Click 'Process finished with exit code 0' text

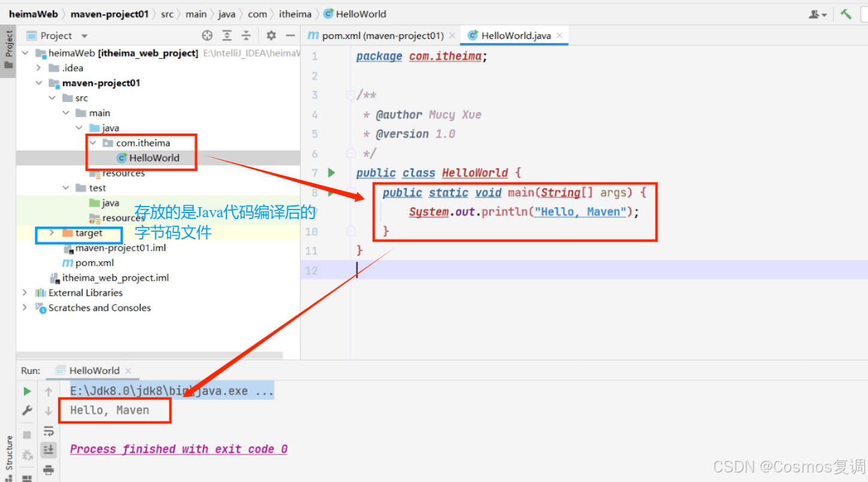pos(179,449)
